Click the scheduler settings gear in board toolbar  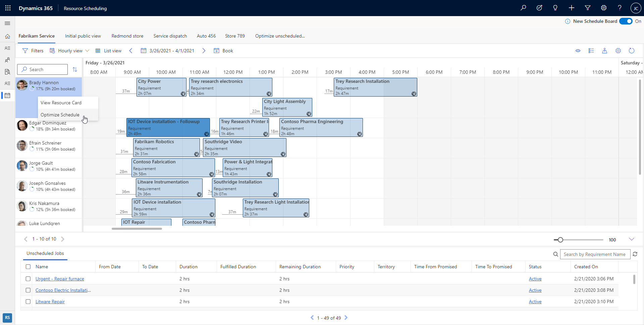pos(618,51)
